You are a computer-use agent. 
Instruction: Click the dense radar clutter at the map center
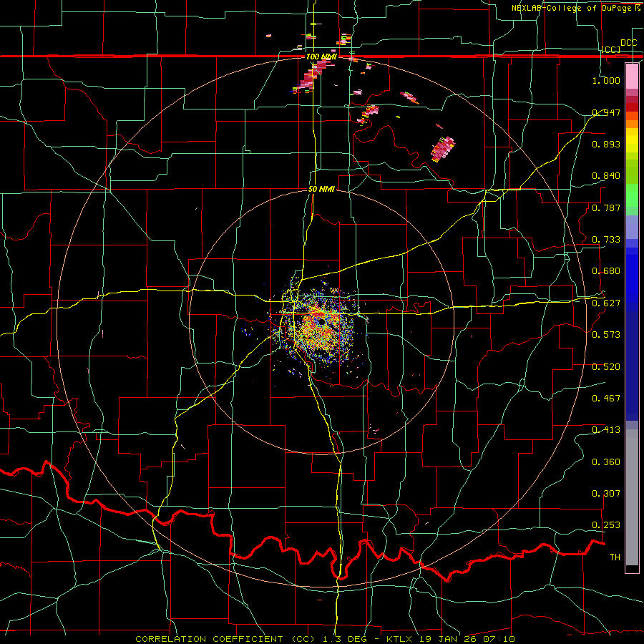tap(321, 324)
